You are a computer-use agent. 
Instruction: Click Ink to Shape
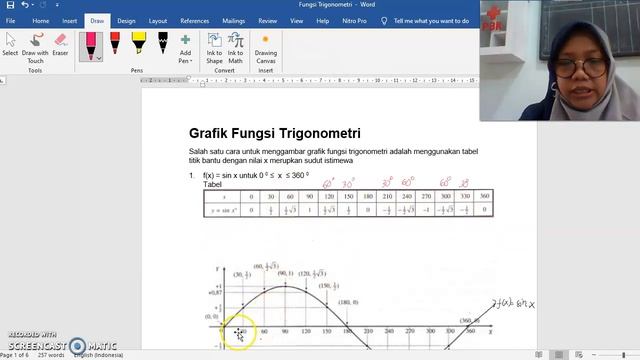point(214,49)
